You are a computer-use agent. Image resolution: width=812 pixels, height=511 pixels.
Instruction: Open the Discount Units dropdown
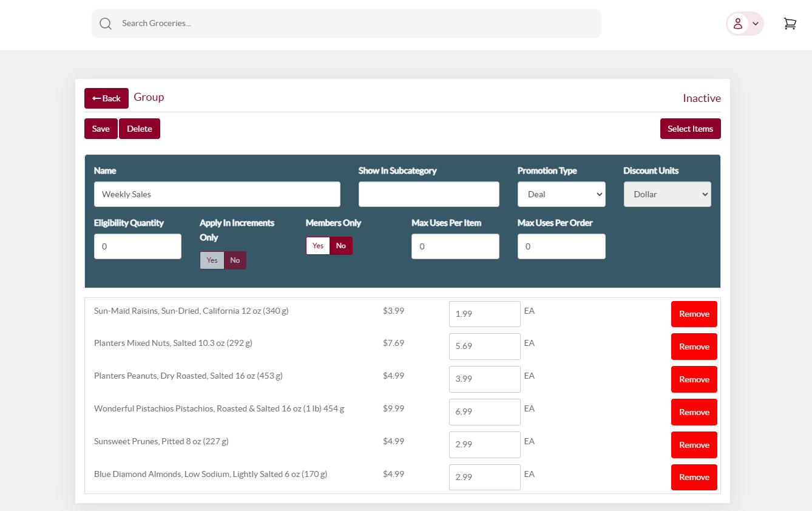click(x=668, y=194)
